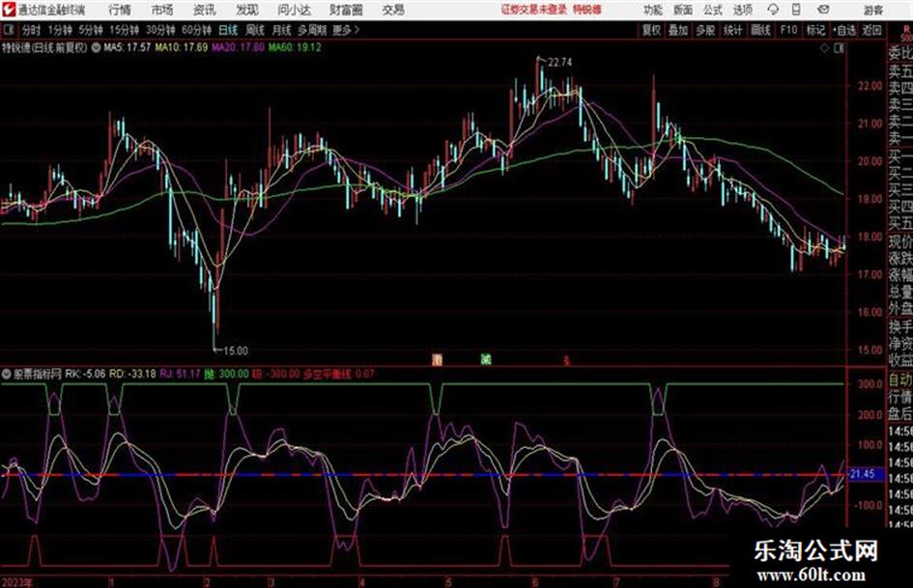Viewport: 913px width, 588px height.
Task: Click the 15.00 low price marker
Action: pos(235,351)
